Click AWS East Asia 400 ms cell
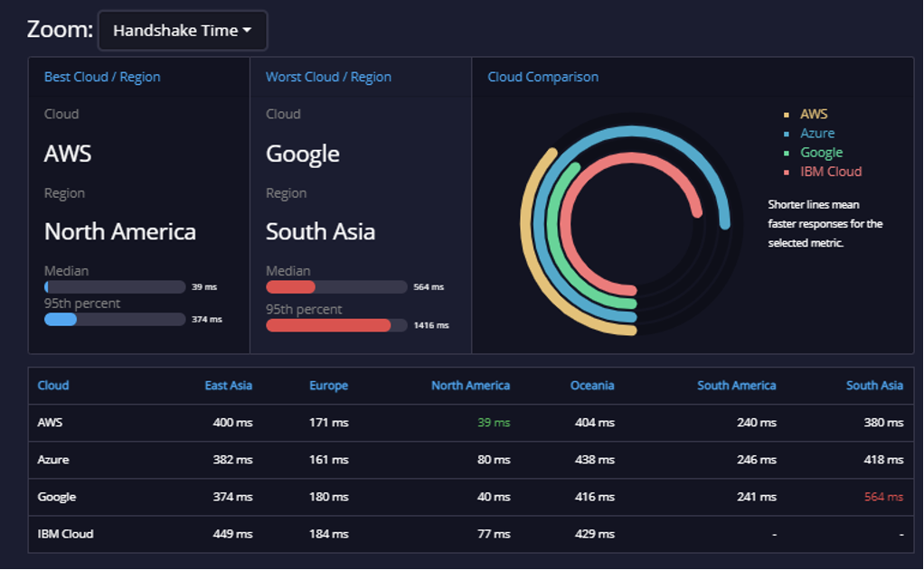The height and width of the screenshot is (570, 924). tap(232, 423)
